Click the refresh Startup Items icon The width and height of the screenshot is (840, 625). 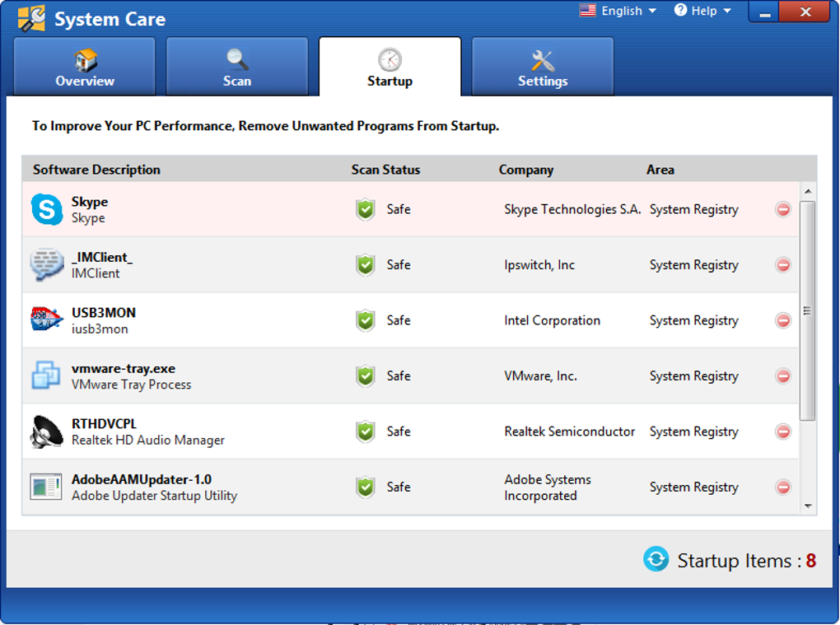coord(656,560)
